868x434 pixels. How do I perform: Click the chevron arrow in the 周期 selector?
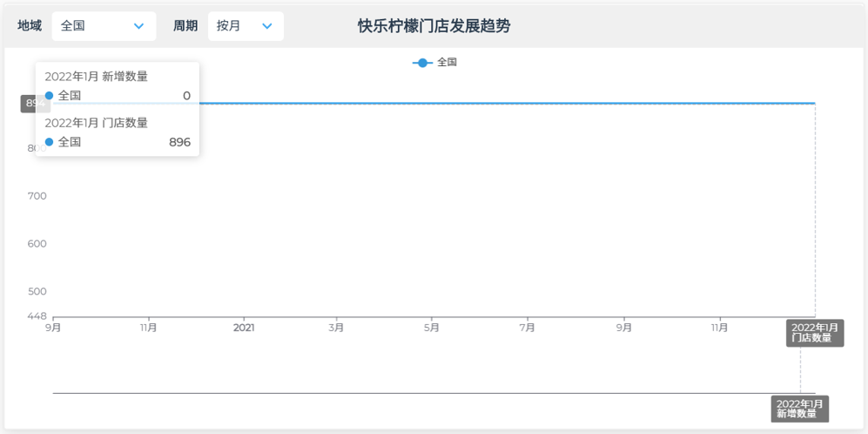click(x=267, y=26)
